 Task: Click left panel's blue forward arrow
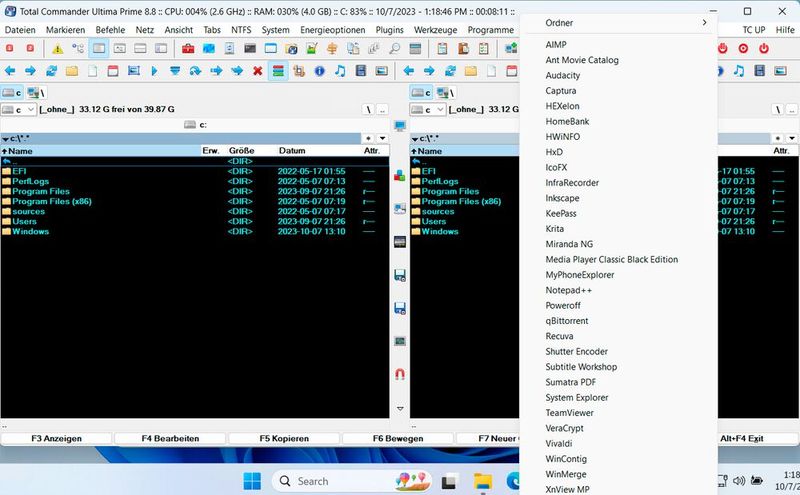[31, 70]
